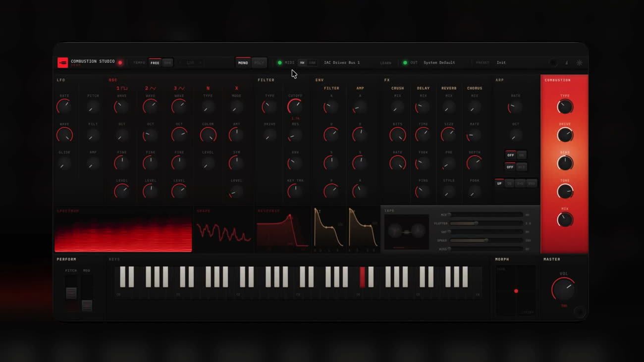Select the HW MIDI source tab

[x=302, y=63]
